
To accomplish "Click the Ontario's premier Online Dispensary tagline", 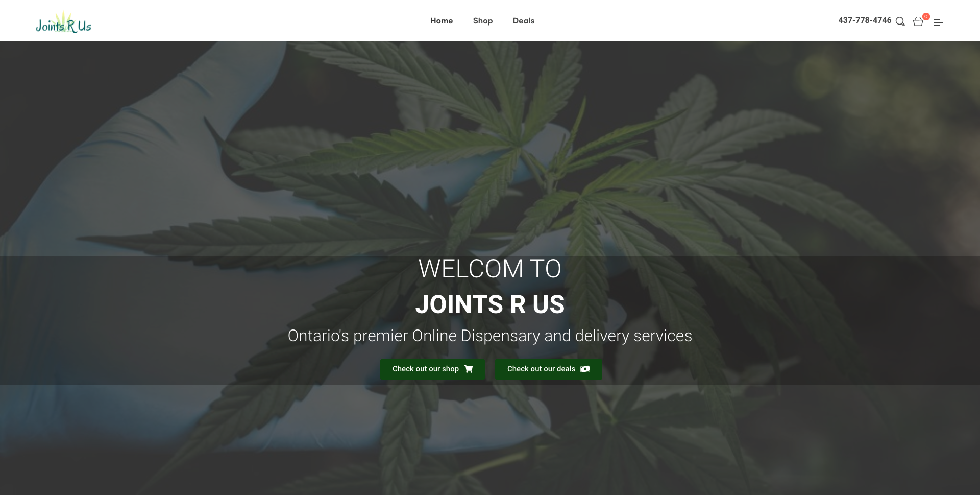I will 490,336.
